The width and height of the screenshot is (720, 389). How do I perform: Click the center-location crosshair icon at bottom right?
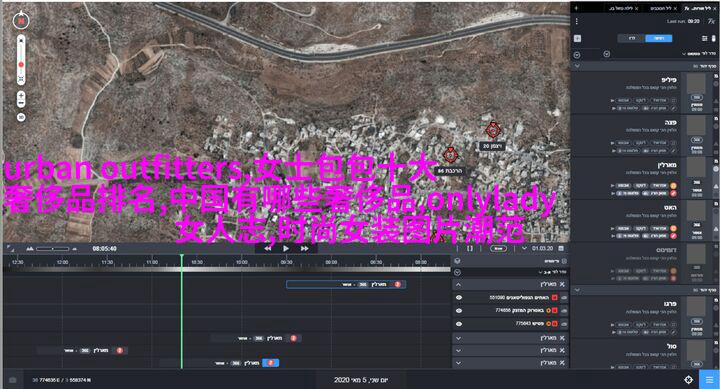tap(688, 379)
